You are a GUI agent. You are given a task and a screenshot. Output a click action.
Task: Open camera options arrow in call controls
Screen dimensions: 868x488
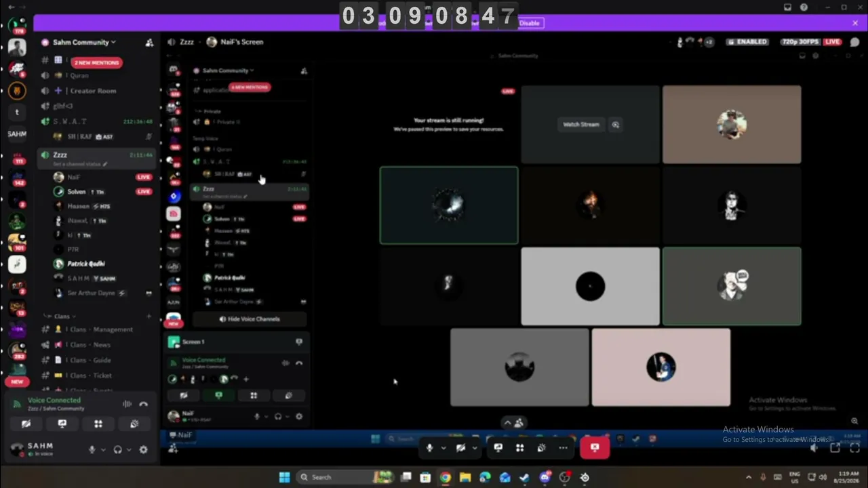pyautogui.click(x=474, y=447)
